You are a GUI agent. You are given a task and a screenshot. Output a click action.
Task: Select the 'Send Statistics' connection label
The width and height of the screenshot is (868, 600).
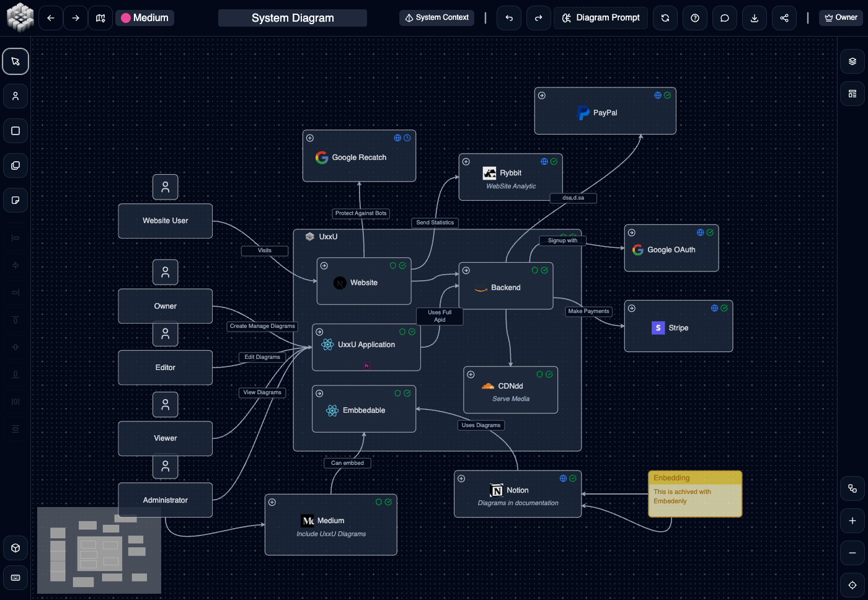435,223
